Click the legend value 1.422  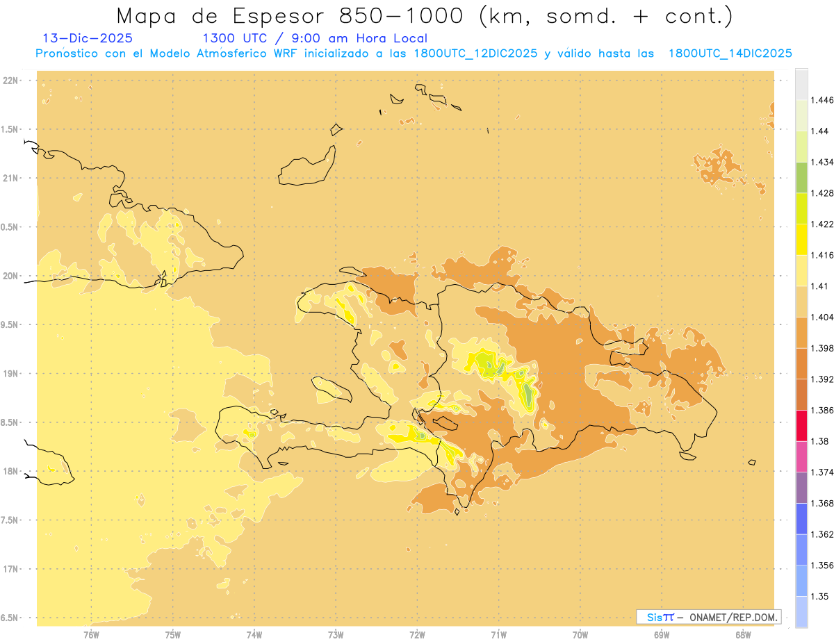(823, 224)
